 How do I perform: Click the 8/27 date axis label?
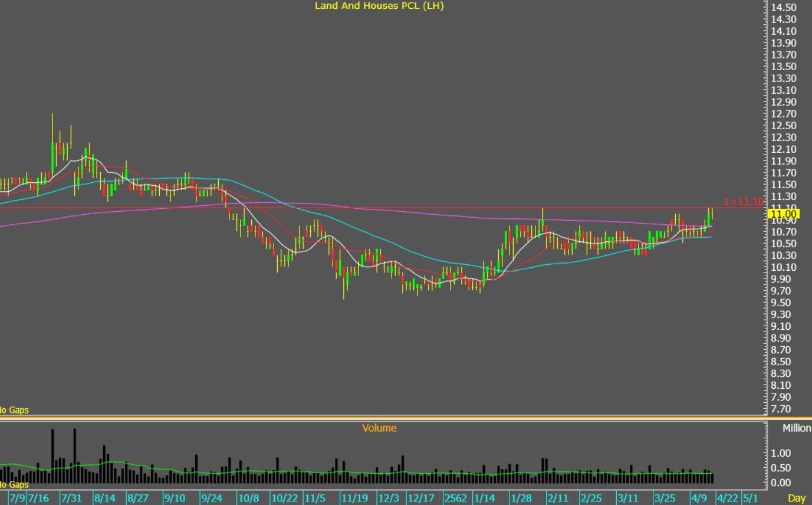(x=137, y=499)
